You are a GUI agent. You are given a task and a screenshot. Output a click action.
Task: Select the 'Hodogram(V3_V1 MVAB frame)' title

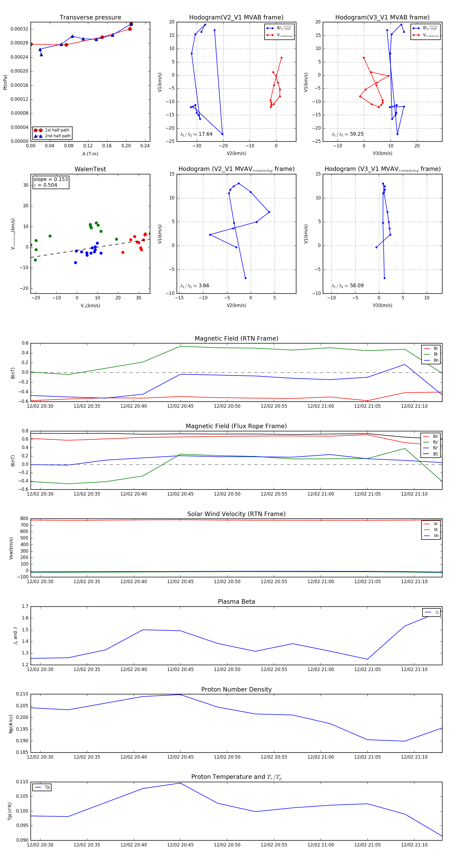click(382, 18)
